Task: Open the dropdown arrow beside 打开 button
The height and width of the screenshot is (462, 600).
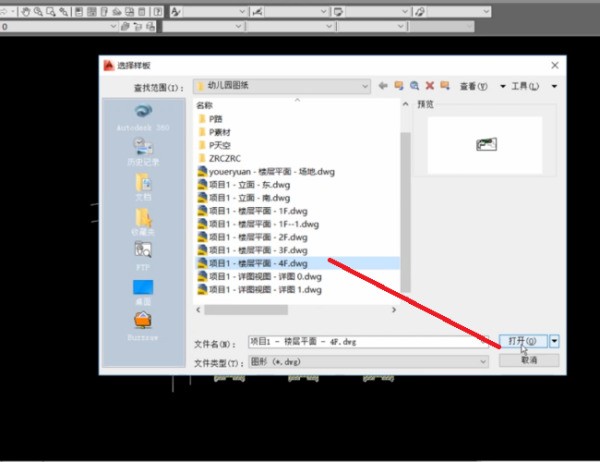Action: (x=555, y=341)
